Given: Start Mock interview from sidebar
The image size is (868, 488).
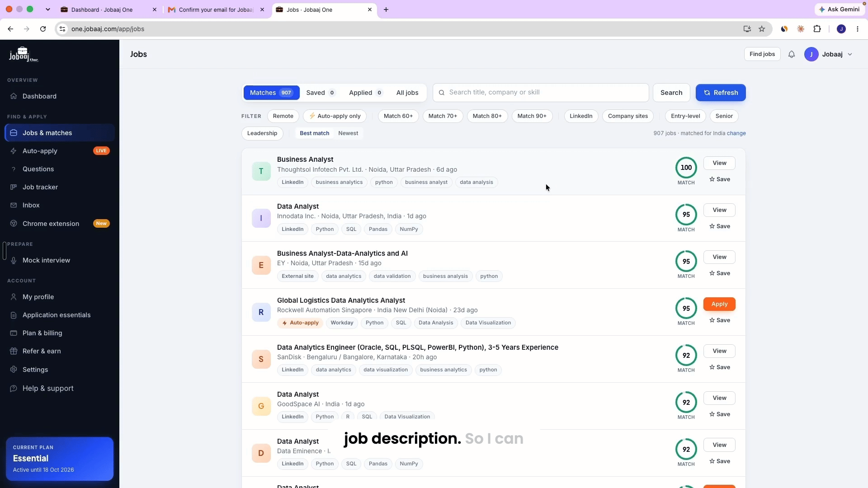Looking at the screenshot, I should tap(59, 260).
